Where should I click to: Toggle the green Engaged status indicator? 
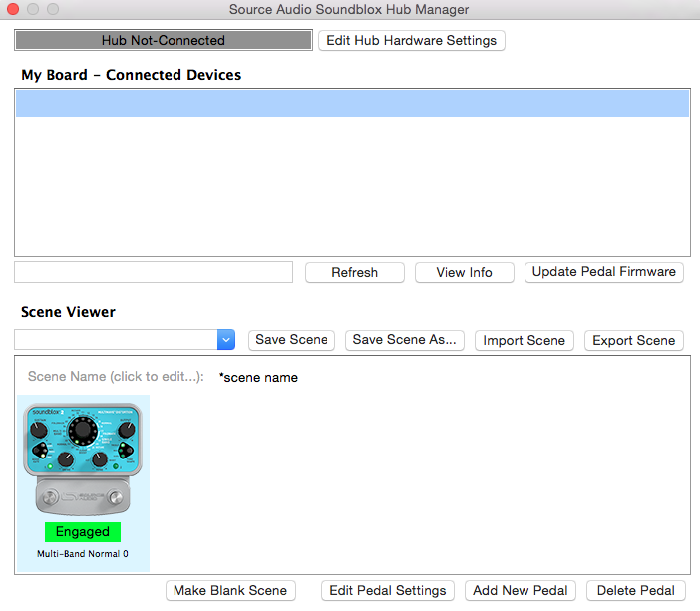click(x=83, y=532)
